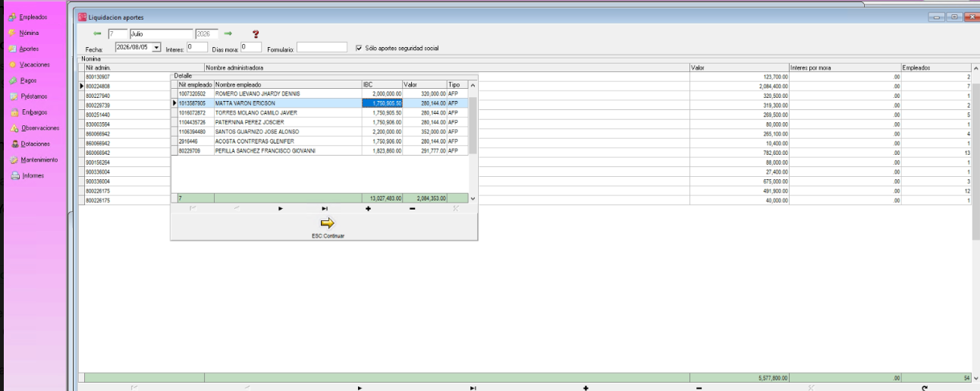Click Detalle grid scrollbar up arrow
This screenshot has width=980, height=391.
pyautogui.click(x=473, y=85)
